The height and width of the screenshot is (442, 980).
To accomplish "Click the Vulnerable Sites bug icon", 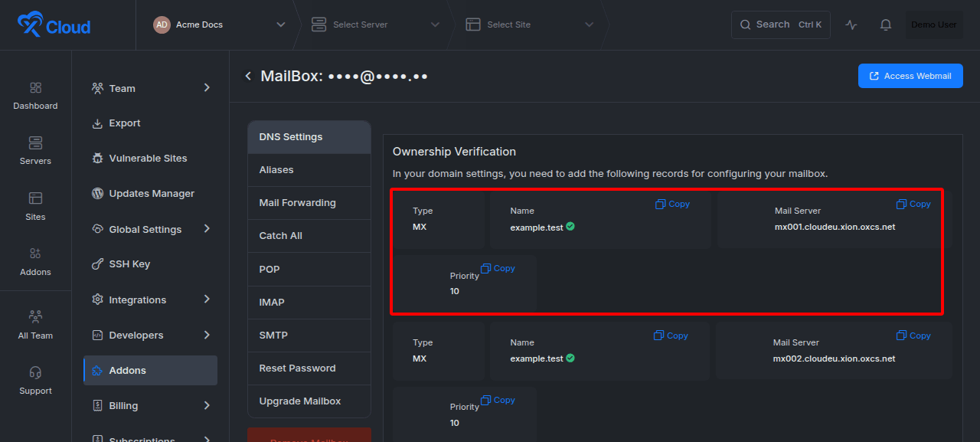I will click(97, 159).
